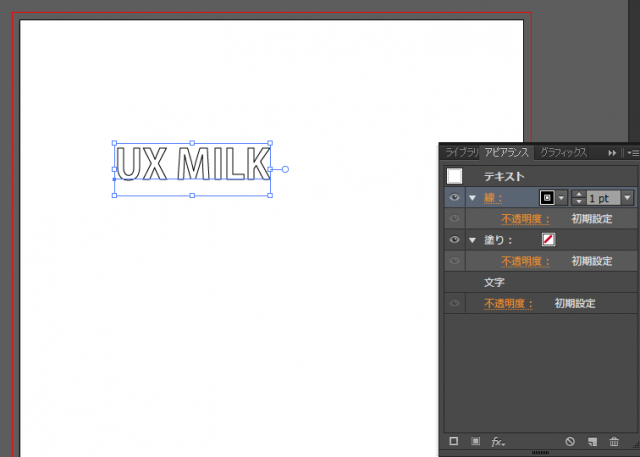Click the trash Delete Selected Item icon
Screen dimensions: 640x457
click(x=613, y=441)
